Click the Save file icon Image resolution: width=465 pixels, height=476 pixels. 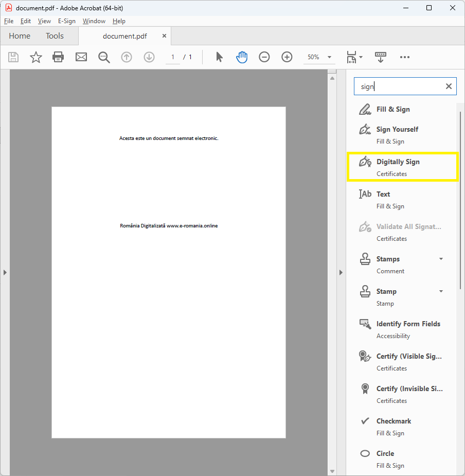point(13,57)
